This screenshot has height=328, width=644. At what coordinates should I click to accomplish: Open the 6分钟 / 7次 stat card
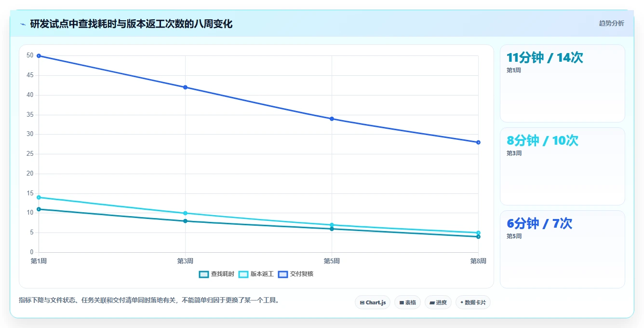[x=563, y=249]
